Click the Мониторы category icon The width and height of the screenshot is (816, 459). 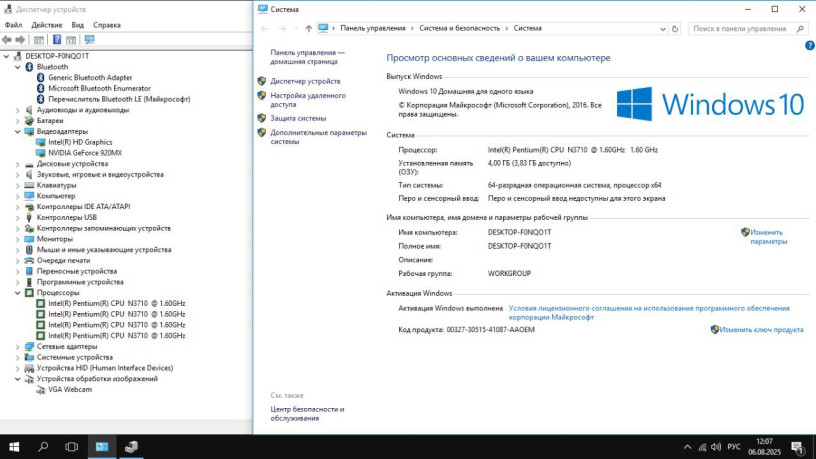tap(29, 239)
